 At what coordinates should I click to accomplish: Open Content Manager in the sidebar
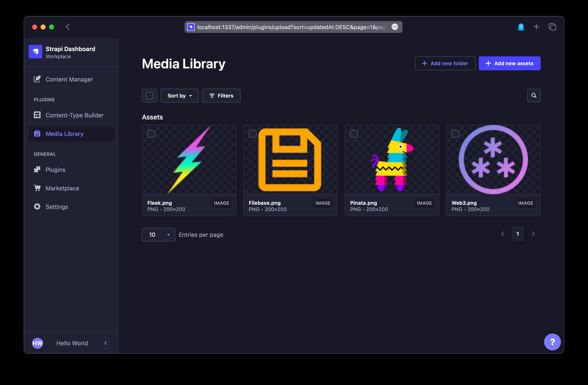(x=71, y=79)
